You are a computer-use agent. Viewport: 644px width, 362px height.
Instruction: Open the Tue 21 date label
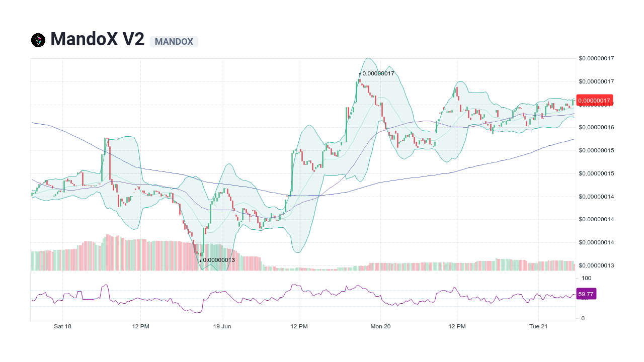click(x=539, y=326)
